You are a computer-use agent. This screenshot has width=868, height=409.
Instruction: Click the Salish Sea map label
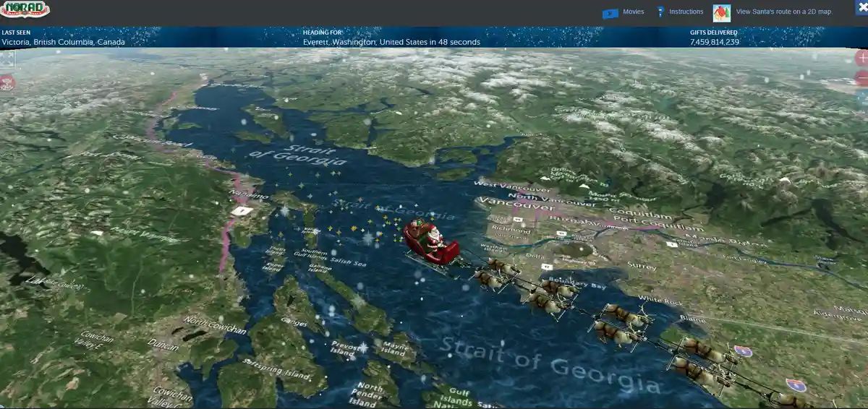(x=349, y=264)
